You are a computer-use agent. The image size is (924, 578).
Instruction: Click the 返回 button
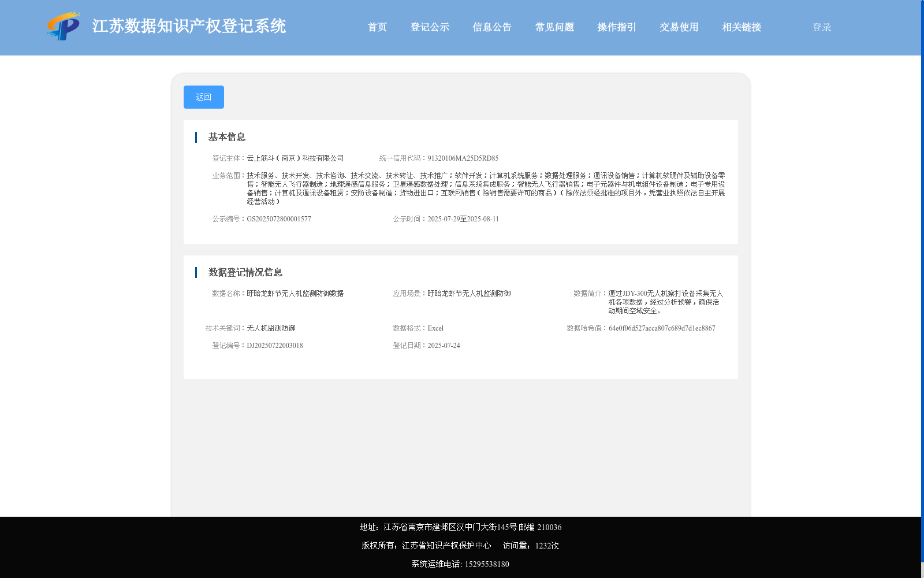click(203, 97)
